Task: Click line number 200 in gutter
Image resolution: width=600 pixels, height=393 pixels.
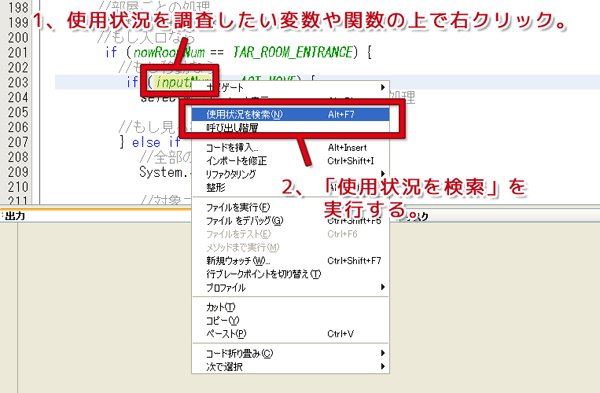Action: click(x=18, y=38)
